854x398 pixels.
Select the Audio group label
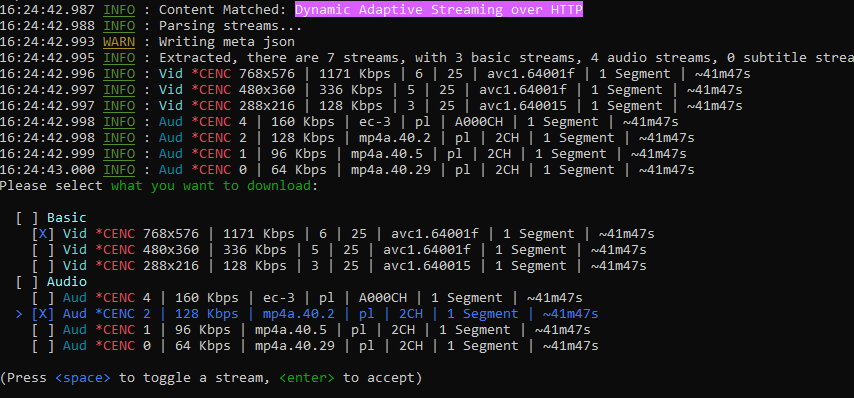pos(67,282)
